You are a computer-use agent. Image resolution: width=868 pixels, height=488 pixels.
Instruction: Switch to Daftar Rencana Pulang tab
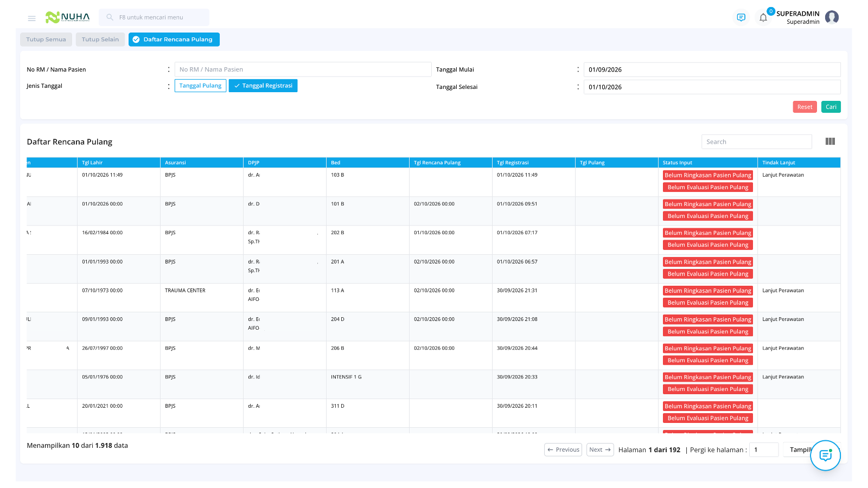coord(174,40)
